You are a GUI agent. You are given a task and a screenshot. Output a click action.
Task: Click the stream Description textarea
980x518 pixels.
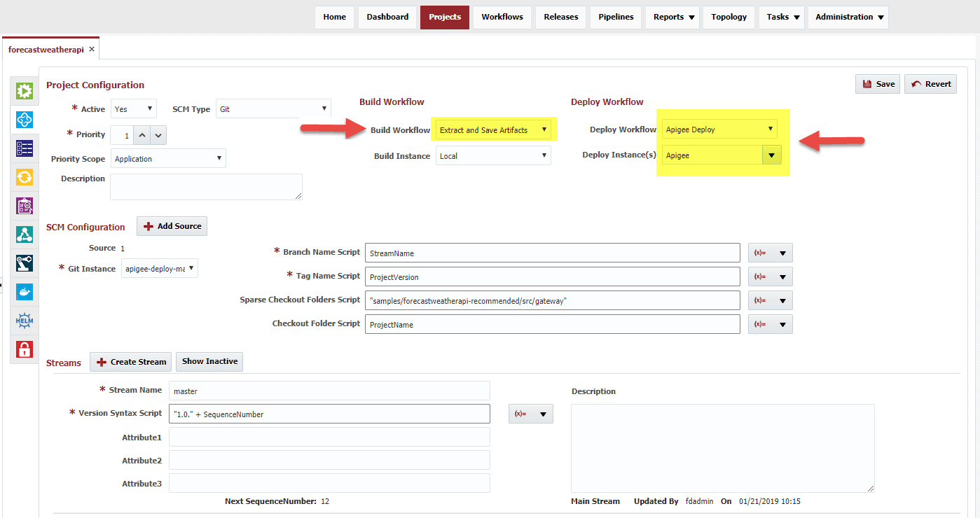click(x=723, y=448)
